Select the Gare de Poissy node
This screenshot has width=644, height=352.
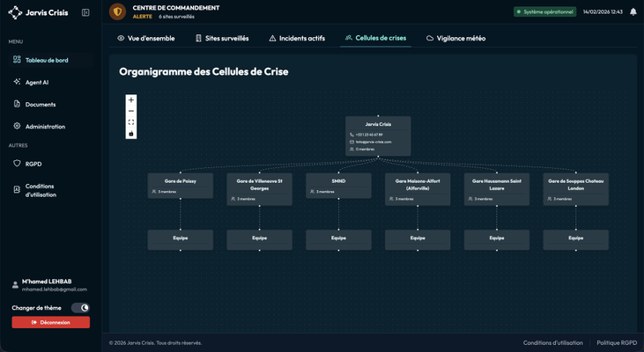[181, 185]
